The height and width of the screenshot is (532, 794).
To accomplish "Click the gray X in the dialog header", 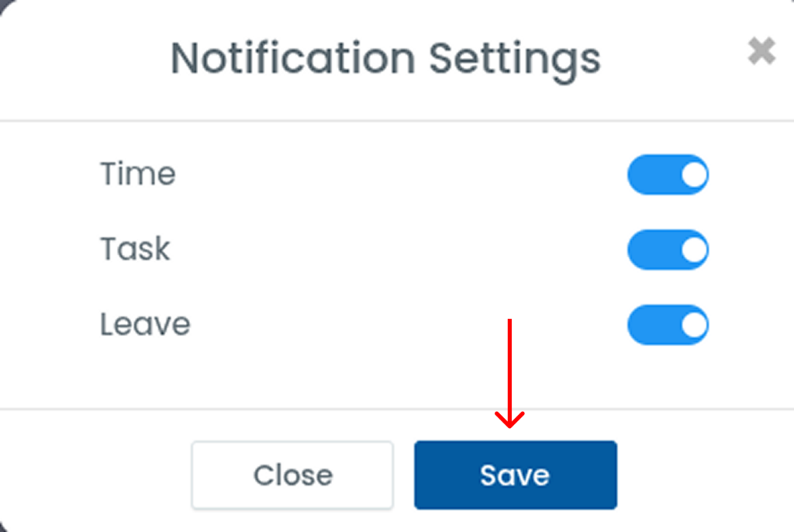I will pyautogui.click(x=761, y=52).
